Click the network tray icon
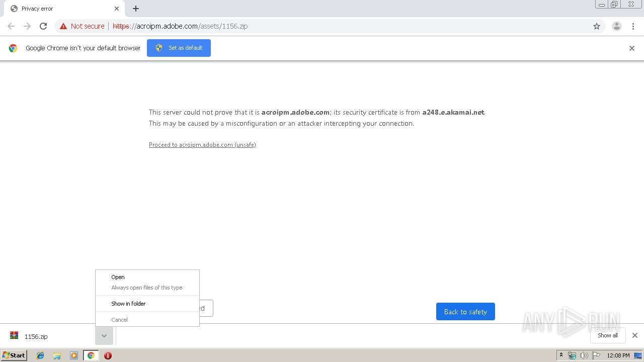This screenshot has height=362, width=644. [x=572, y=355]
